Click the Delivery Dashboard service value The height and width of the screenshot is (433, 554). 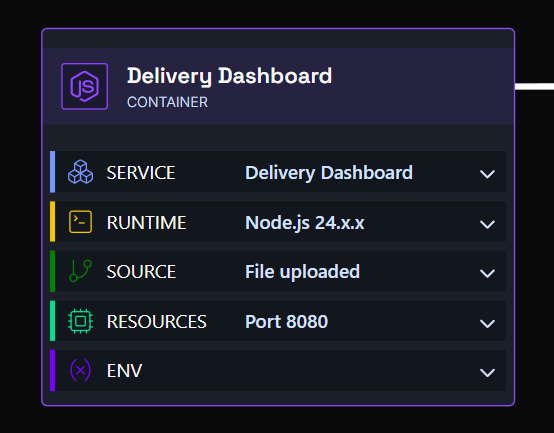click(329, 173)
